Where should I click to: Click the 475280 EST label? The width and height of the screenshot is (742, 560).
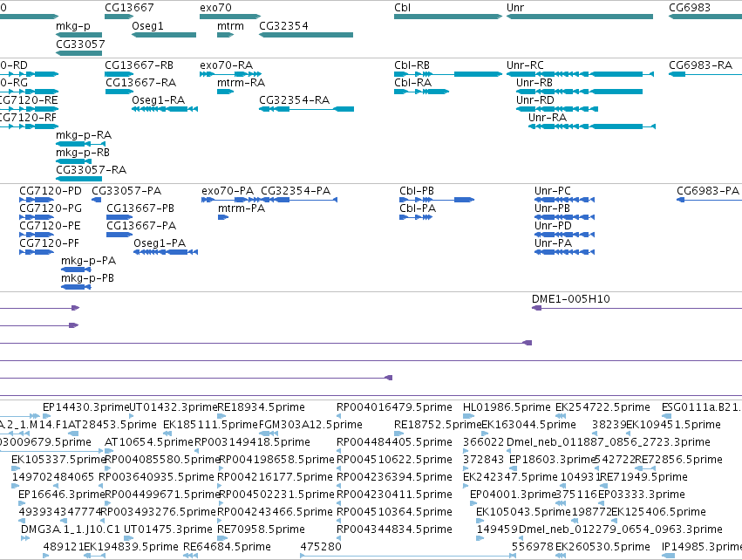pos(321,547)
